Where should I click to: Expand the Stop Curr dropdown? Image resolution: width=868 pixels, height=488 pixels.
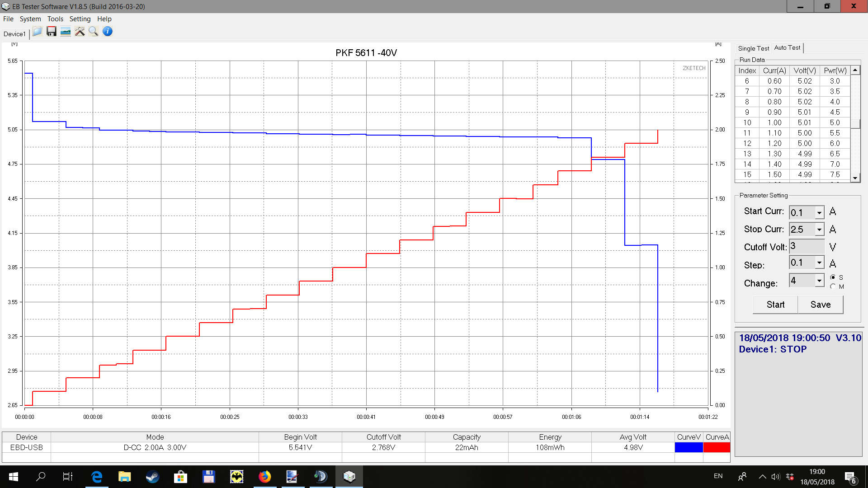(x=819, y=230)
